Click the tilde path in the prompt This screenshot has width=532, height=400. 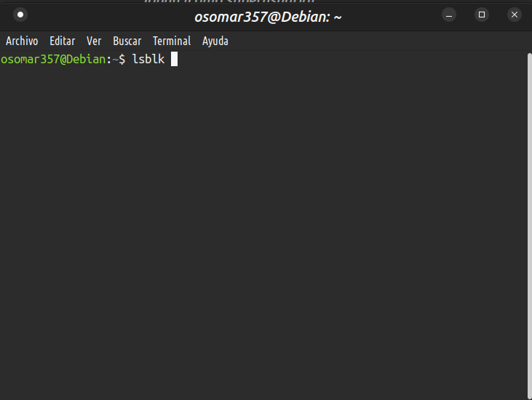116,60
